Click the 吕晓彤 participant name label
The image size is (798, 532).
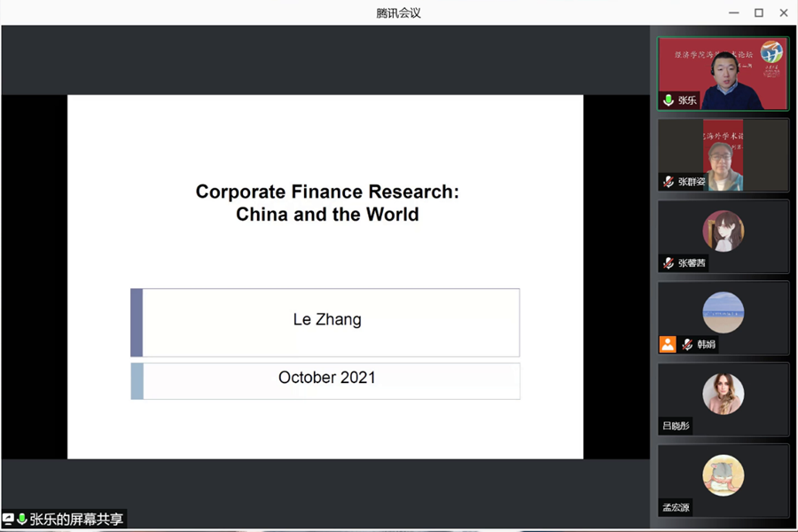click(676, 426)
